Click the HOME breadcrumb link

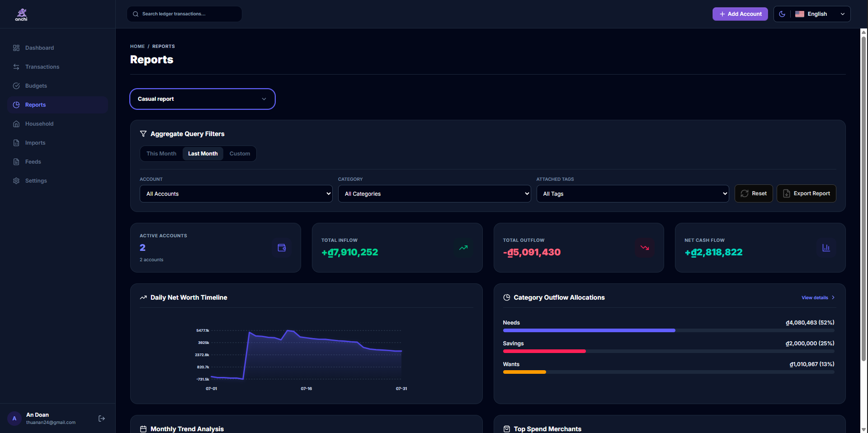coord(137,46)
